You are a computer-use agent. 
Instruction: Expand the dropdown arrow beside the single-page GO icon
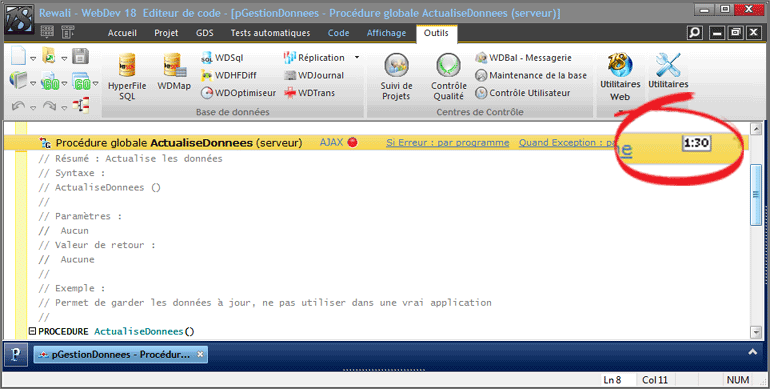tap(64, 83)
